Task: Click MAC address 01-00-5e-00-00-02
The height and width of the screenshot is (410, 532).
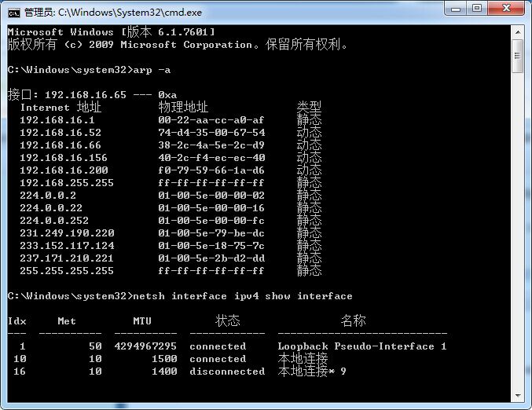Action: tap(211, 196)
